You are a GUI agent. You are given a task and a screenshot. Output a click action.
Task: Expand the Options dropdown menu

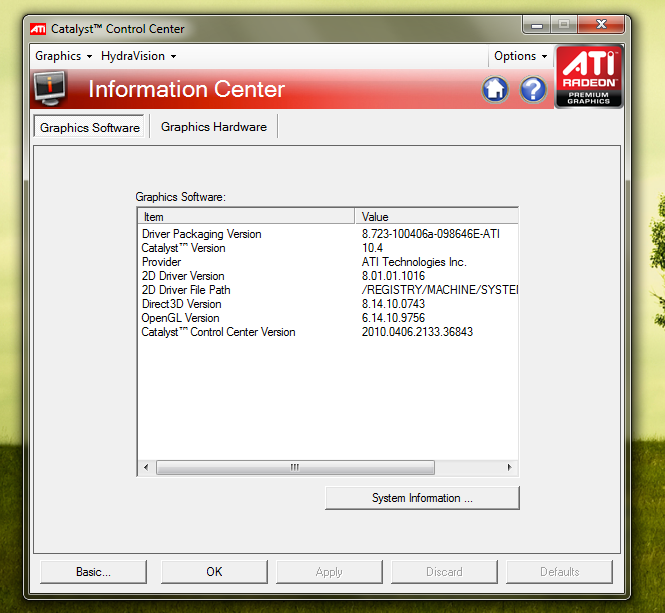(x=520, y=56)
